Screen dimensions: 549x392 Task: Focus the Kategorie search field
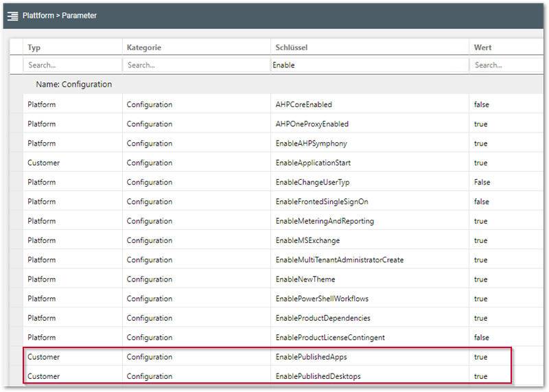(196, 65)
